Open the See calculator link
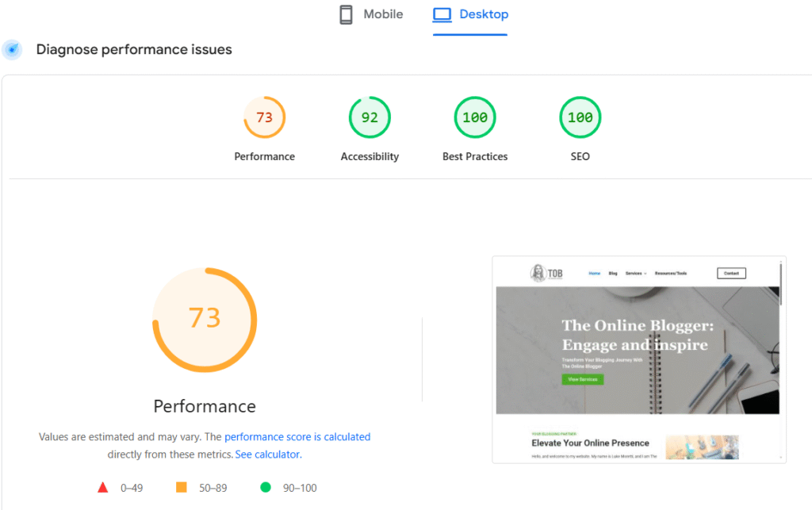 pyautogui.click(x=267, y=454)
